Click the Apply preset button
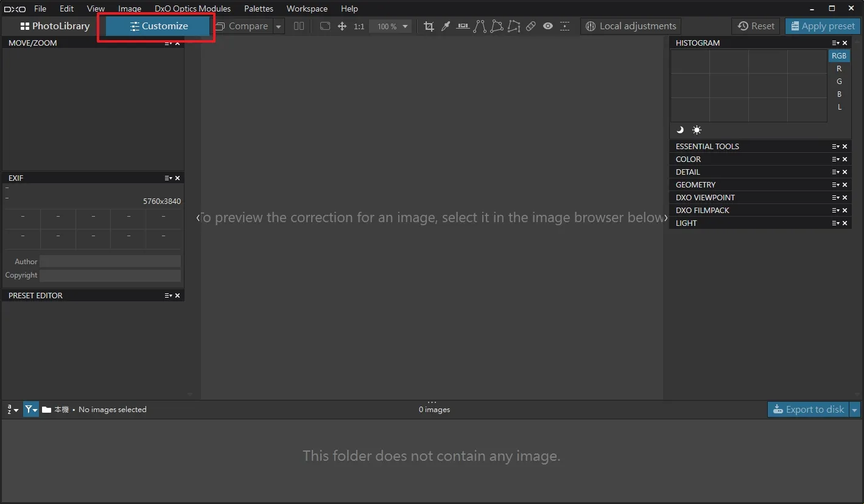The height and width of the screenshot is (504, 864). [823, 26]
